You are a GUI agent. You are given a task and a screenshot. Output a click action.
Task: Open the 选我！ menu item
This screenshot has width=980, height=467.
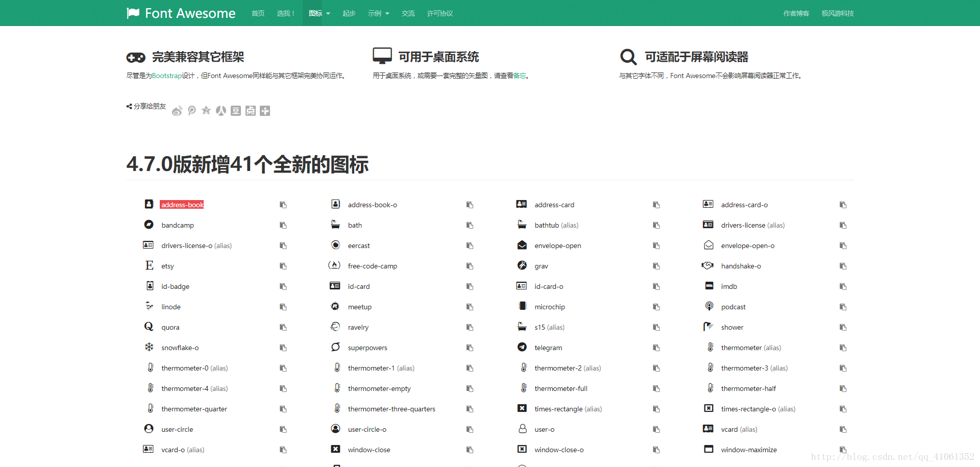tap(286, 13)
